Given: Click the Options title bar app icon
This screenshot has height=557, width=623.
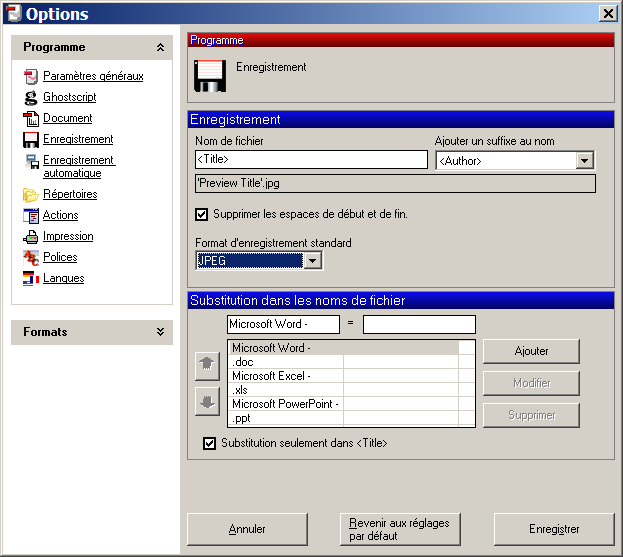Looking at the screenshot, I should point(14,13).
